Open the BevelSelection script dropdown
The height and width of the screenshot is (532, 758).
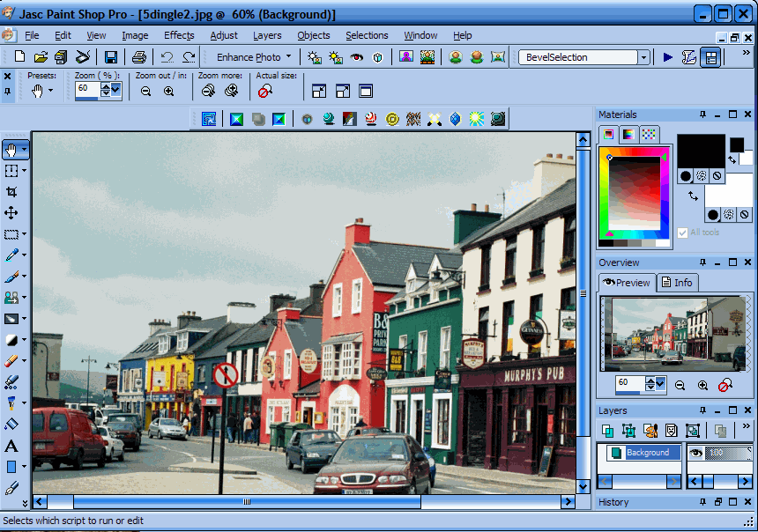click(643, 57)
